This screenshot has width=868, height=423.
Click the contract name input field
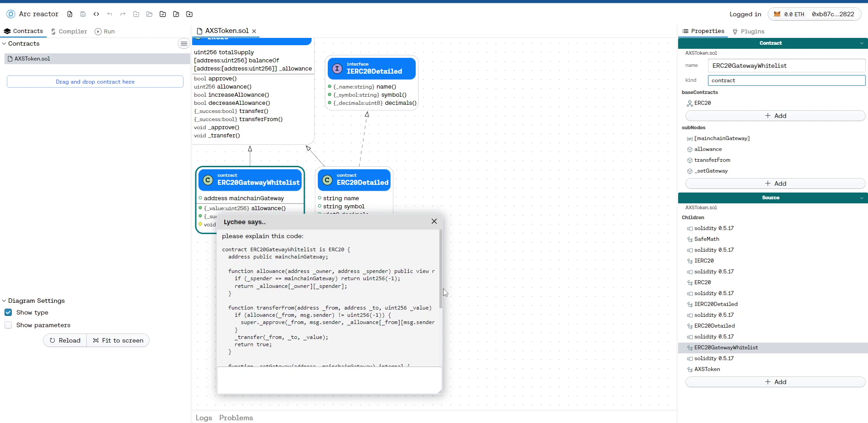(x=786, y=66)
